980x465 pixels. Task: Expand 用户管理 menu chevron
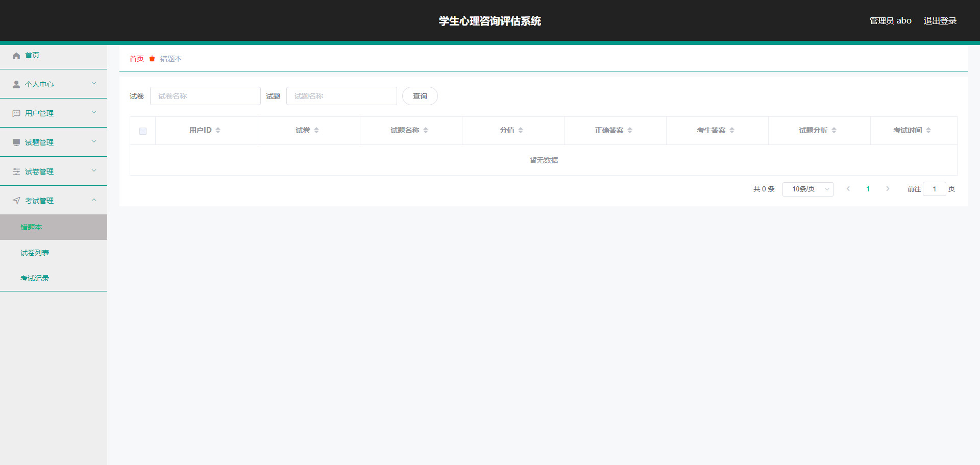click(x=94, y=112)
